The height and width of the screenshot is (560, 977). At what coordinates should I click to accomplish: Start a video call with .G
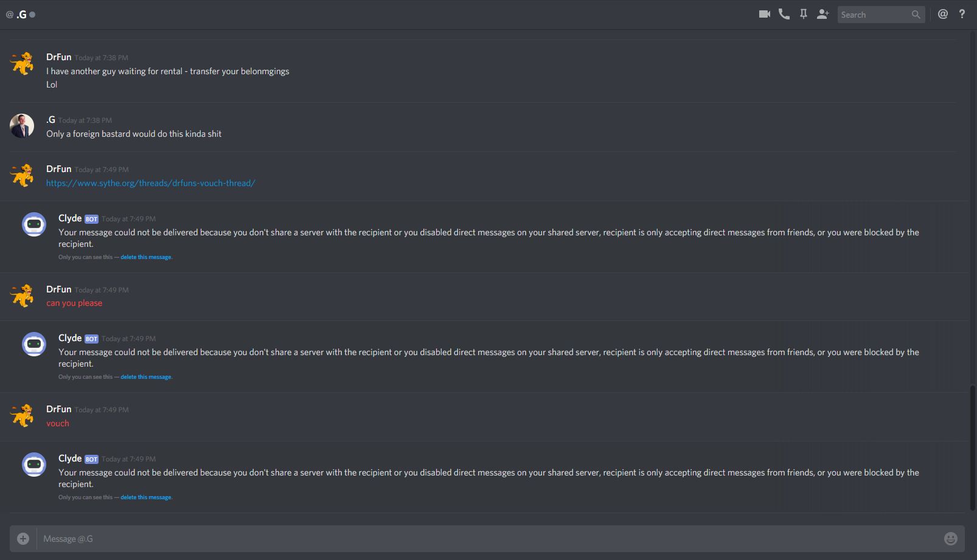pos(765,14)
